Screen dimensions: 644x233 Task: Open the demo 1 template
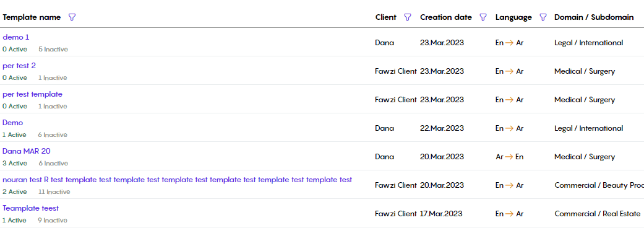point(16,37)
